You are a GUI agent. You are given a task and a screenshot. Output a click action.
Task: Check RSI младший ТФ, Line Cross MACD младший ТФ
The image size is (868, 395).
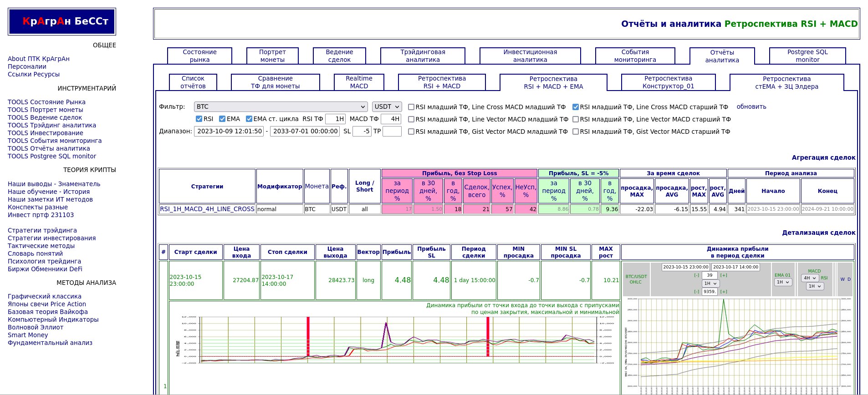(x=411, y=107)
